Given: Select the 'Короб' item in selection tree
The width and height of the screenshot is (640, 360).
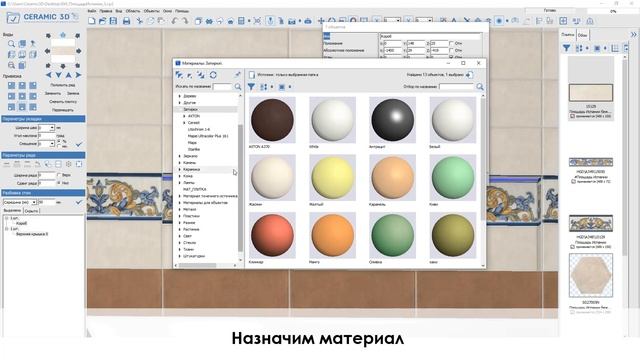Looking at the screenshot, I should click(x=21, y=223).
